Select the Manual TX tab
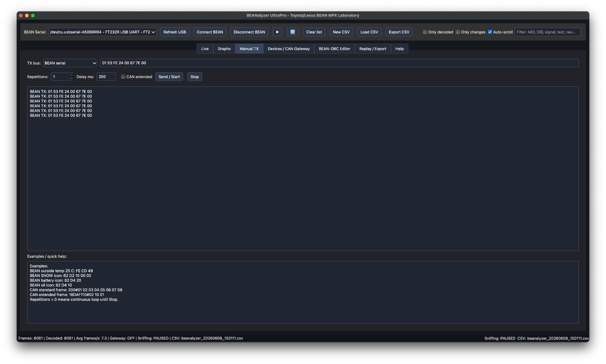Image resolution: width=606 pixels, height=364 pixels. (249, 49)
